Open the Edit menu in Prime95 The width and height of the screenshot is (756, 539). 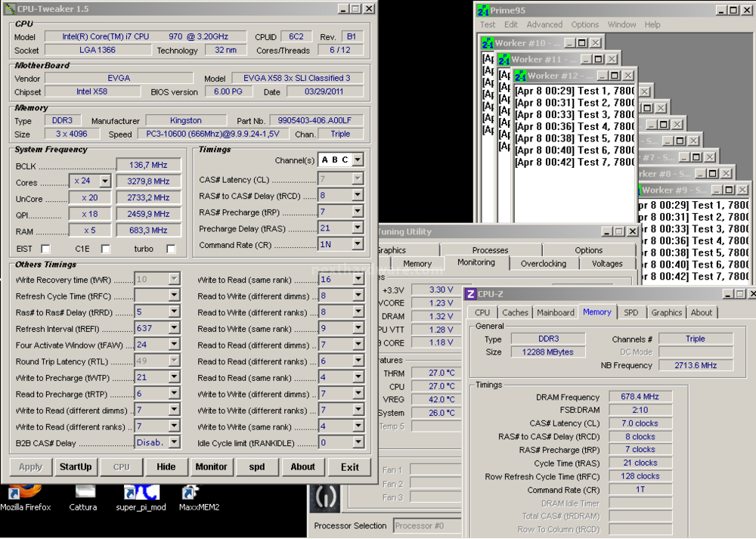click(x=511, y=25)
